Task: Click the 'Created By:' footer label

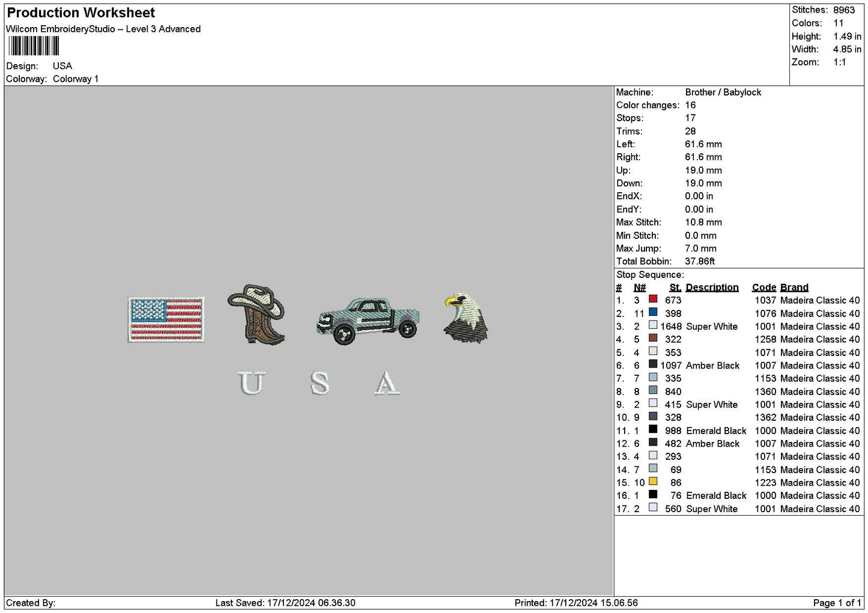Action: (31, 603)
